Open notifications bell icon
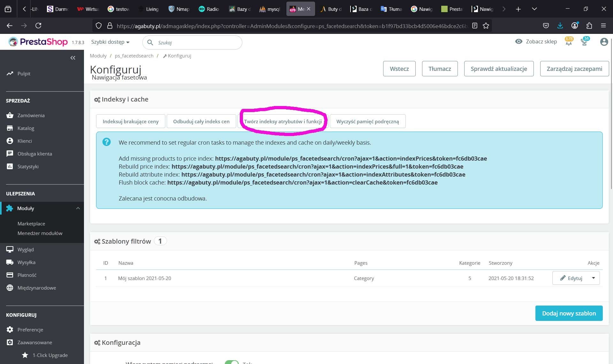 click(x=569, y=42)
